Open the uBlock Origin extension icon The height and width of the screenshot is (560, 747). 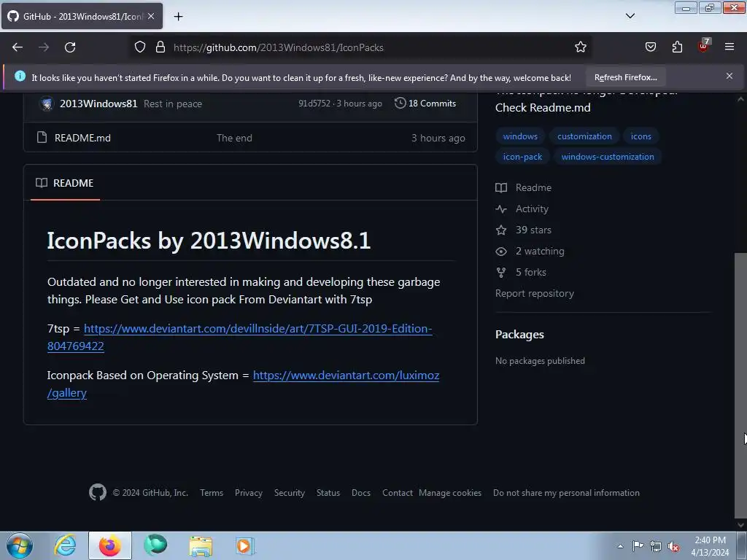pos(704,46)
